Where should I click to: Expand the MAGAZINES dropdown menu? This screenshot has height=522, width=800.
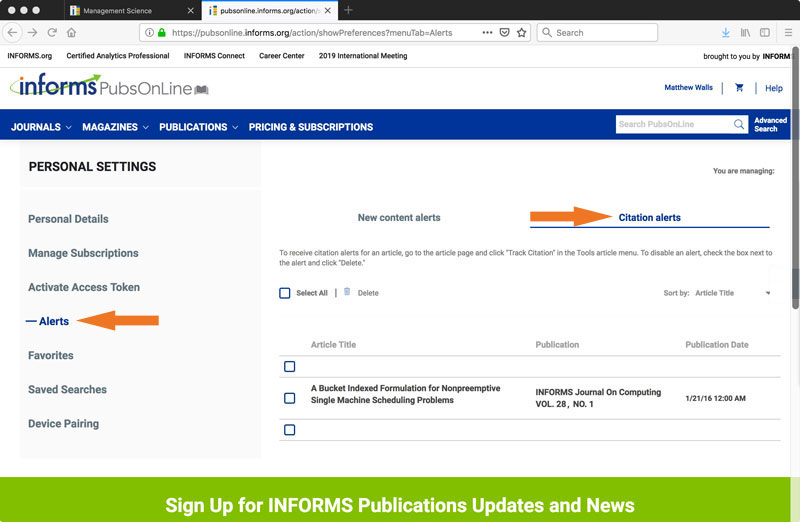(x=115, y=127)
